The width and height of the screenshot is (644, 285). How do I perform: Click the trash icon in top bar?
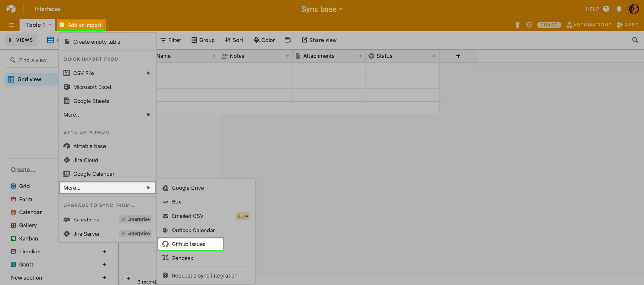(517, 25)
